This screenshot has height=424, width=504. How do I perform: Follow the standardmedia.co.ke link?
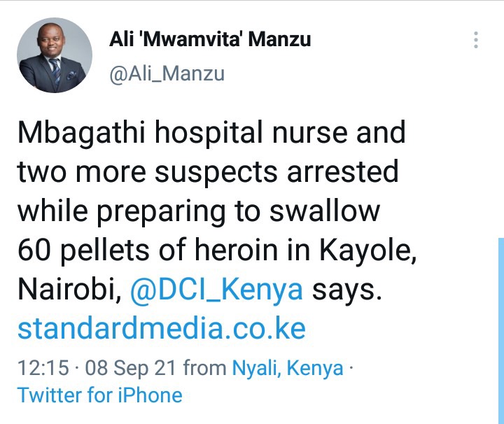coord(162,328)
